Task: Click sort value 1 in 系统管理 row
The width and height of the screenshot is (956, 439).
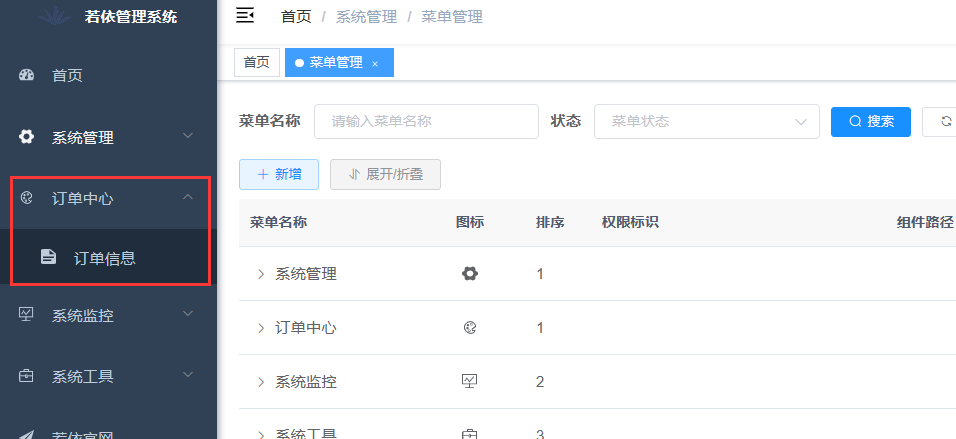Action: tap(540, 274)
